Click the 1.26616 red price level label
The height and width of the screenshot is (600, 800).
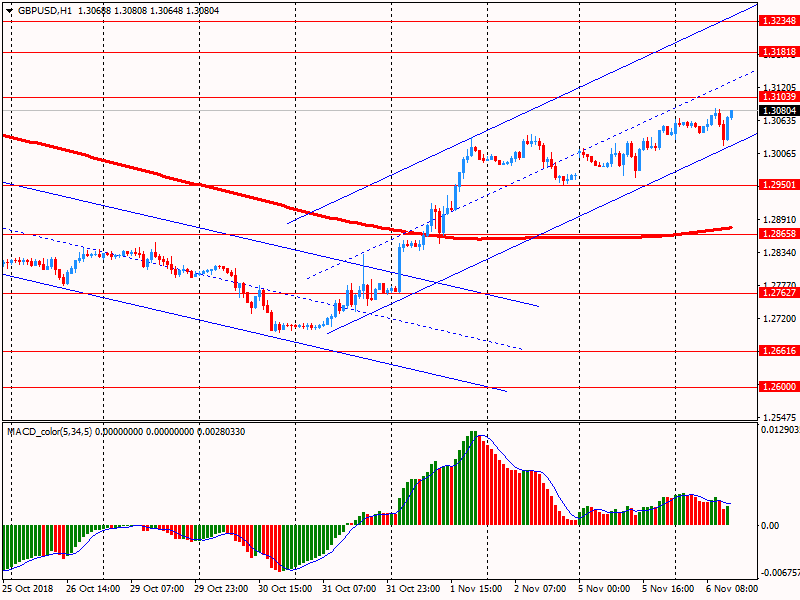pyautogui.click(x=779, y=351)
